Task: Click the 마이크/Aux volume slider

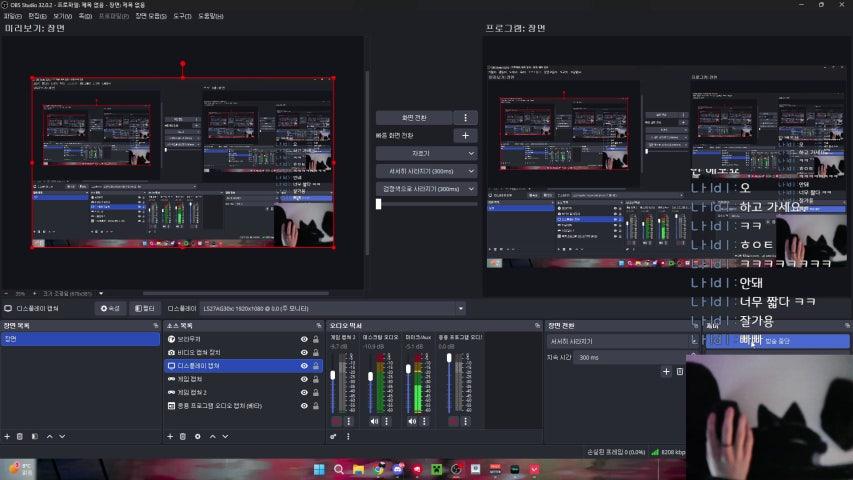Action: coord(409,385)
